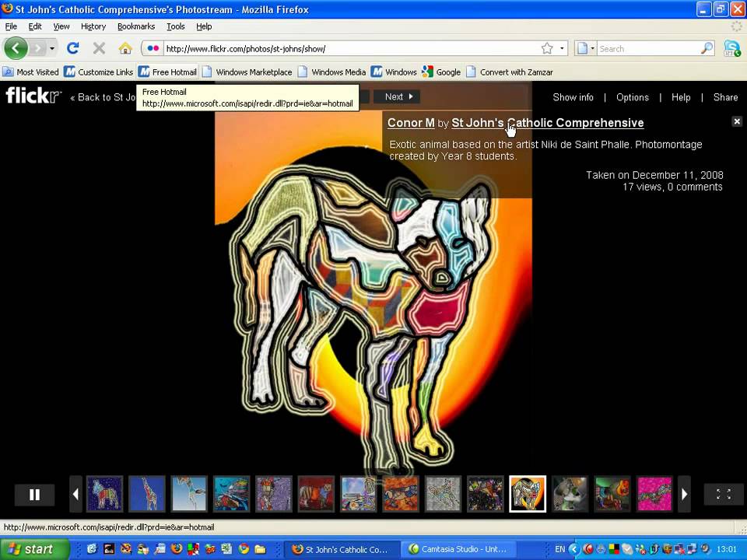The height and width of the screenshot is (560, 747).
Task: Open the Most Visited bookmarks folder
Action: coord(30,72)
